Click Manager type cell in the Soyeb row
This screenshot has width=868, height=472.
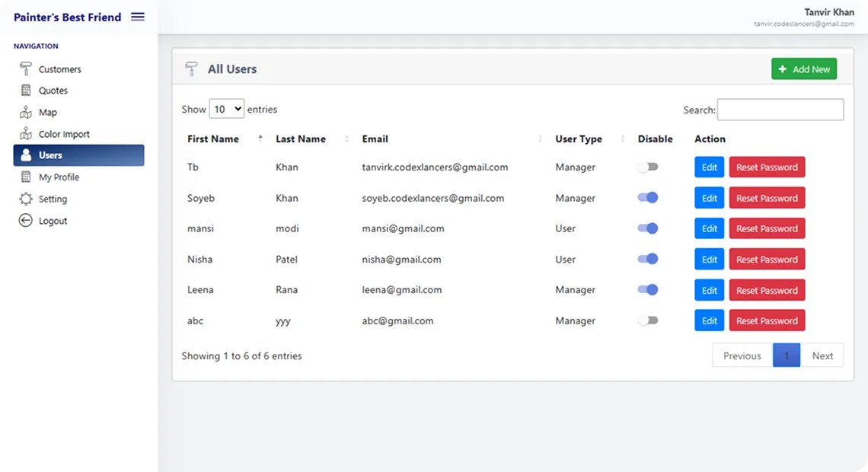[575, 198]
